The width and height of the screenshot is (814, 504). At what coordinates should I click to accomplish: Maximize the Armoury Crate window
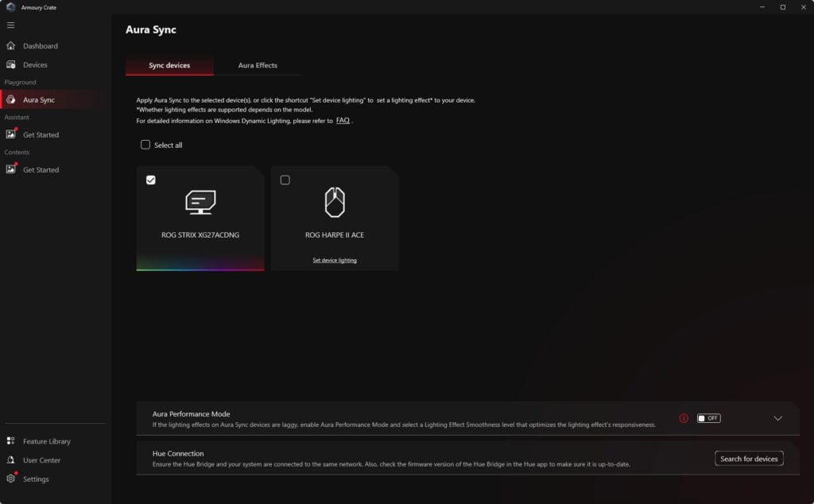point(783,7)
